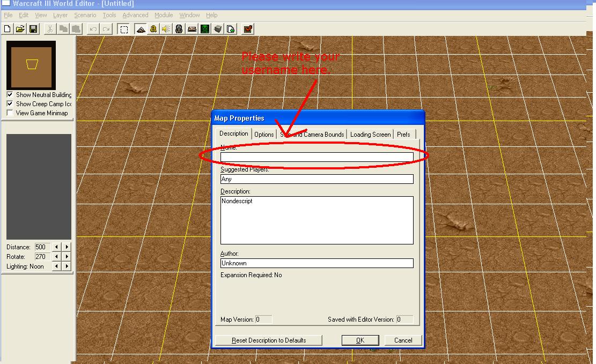Image resolution: width=596 pixels, height=364 pixels.
Task: Uncheck Show Creep Camp Icons
Action: 10,103
